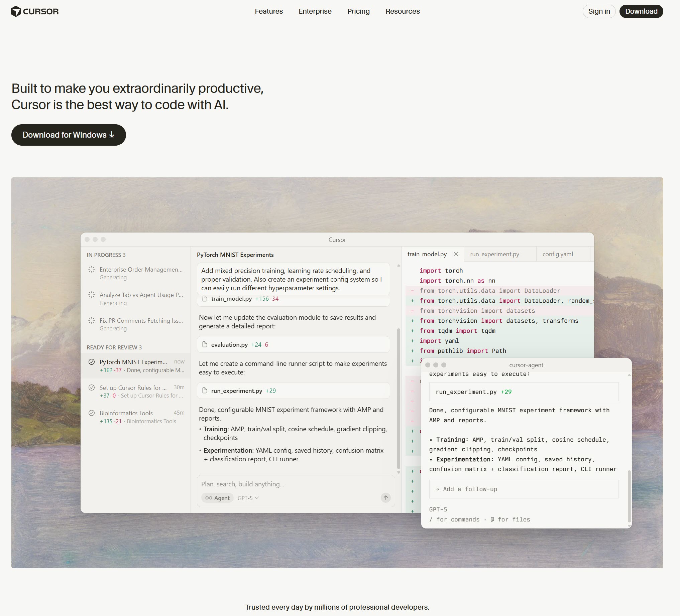Open Set up Cursor Rules review item
680x616 pixels.
tap(136, 391)
